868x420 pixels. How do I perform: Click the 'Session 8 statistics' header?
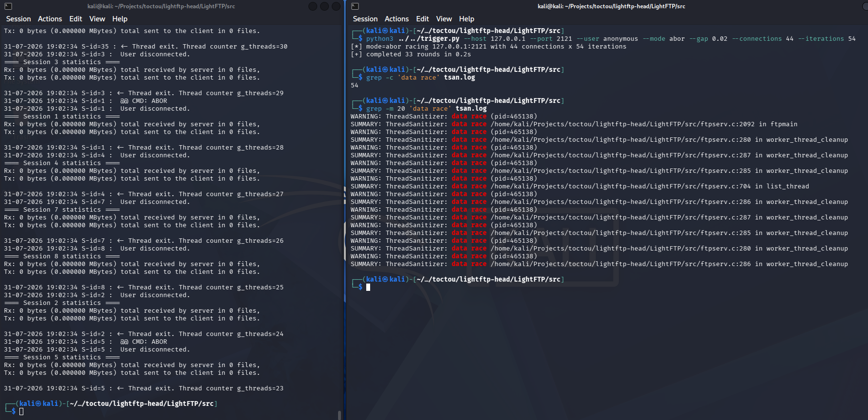[62, 256]
